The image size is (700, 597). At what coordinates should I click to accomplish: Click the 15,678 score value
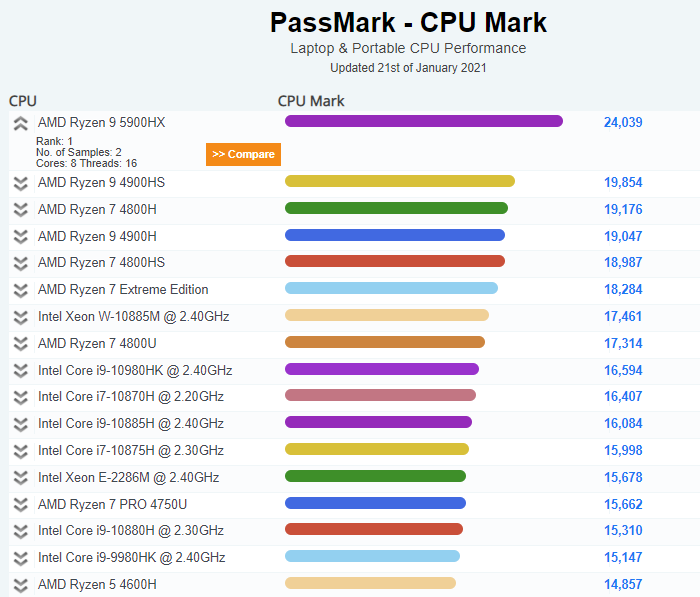coord(623,477)
